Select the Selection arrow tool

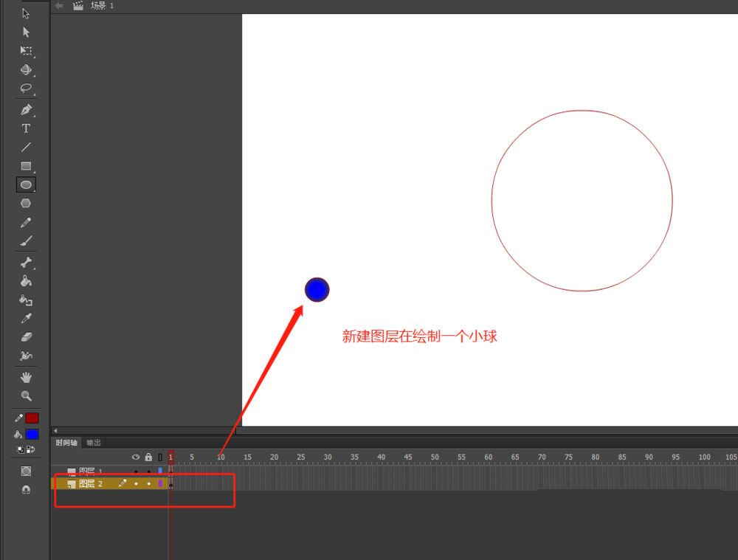pos(26,13)
